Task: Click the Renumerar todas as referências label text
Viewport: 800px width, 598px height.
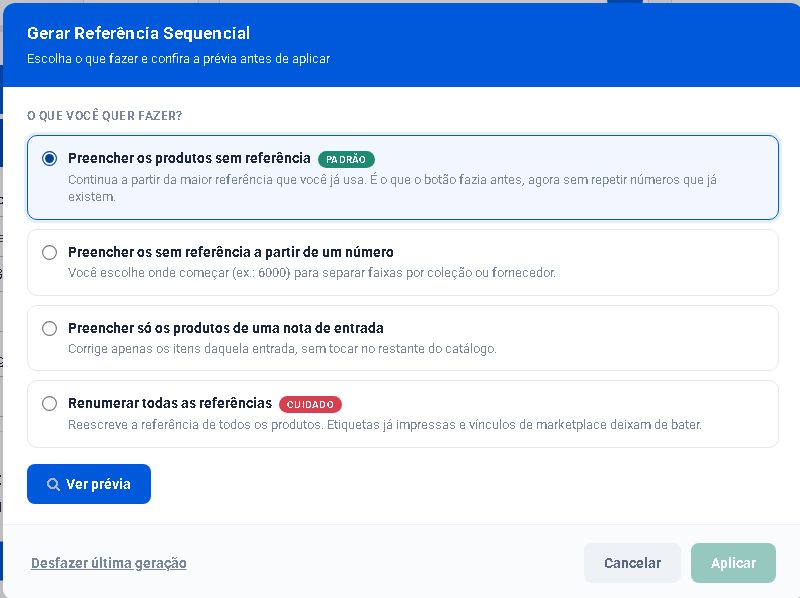Action: click(170, 403)
